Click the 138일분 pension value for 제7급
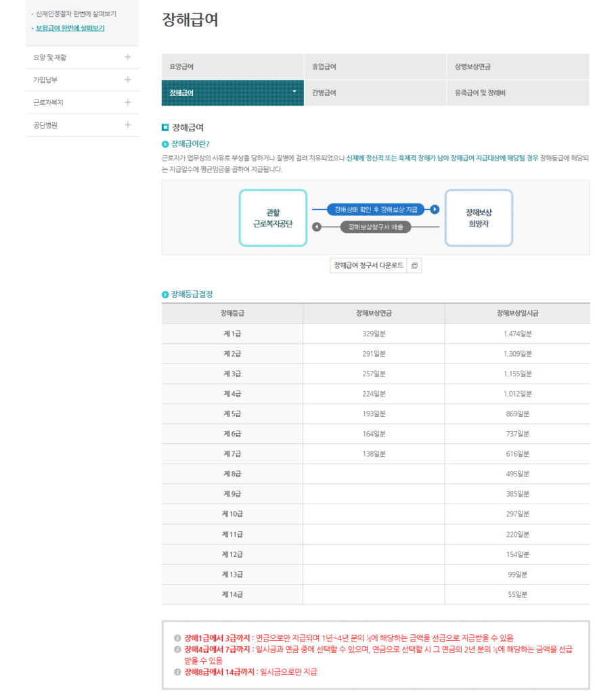 click(x=374, y=454)
